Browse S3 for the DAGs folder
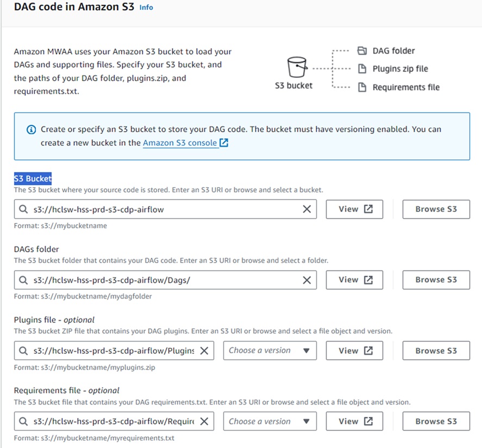Screen dimensions: 482x448 [436, 280]
